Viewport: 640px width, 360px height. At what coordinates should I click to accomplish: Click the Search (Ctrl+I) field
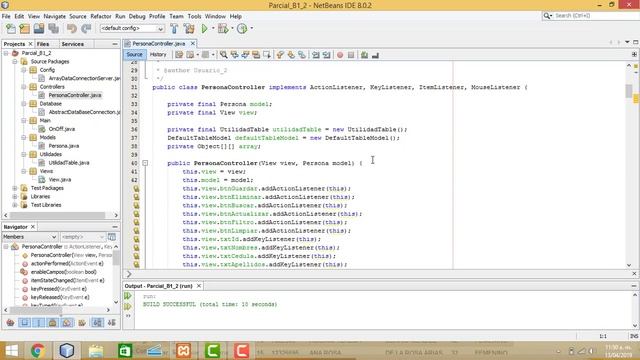[x=591, y=16]
